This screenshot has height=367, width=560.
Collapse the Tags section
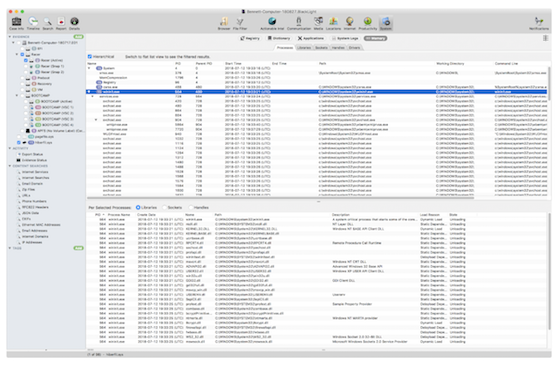pyautogui.click(x=10, y=248)
